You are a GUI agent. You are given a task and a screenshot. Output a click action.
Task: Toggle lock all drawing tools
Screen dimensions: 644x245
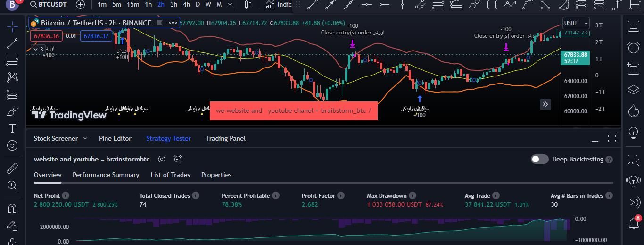point(13,226)
